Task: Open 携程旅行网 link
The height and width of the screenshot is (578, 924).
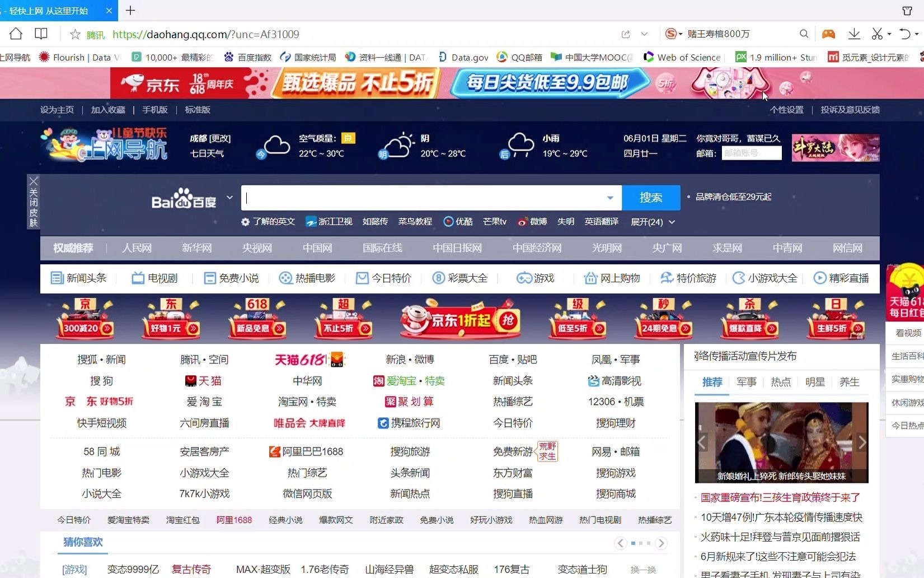Action: coord(409,423)
